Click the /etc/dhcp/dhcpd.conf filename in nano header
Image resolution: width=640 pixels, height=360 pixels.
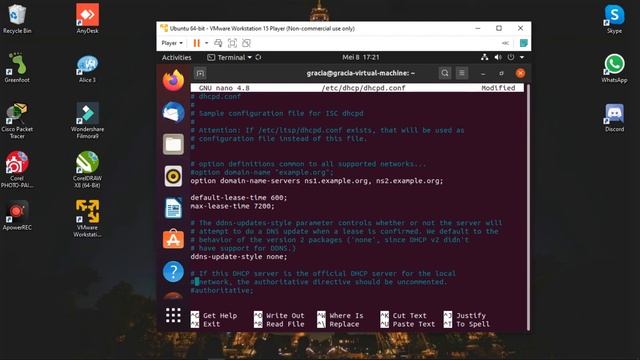[x=363, y=88]
